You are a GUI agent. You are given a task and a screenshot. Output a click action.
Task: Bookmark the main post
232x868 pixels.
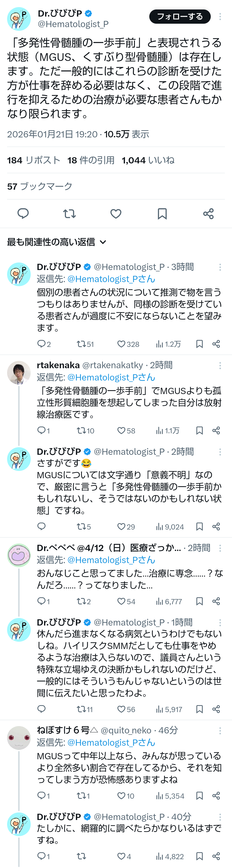162,213
